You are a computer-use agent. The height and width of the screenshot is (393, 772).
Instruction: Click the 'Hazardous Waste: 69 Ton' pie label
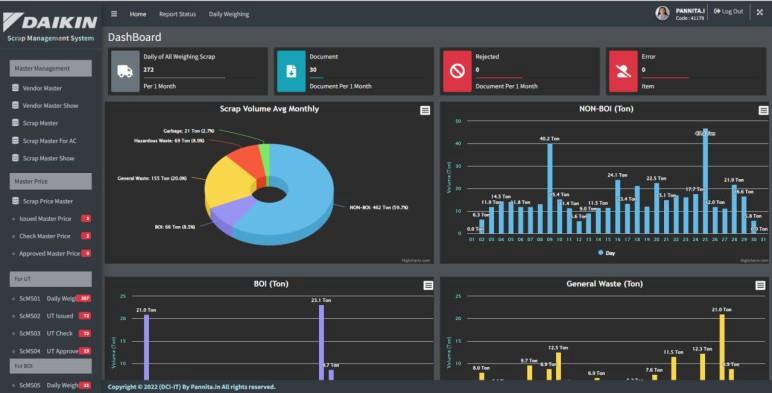pyautogui.click(x=169, y=141)
